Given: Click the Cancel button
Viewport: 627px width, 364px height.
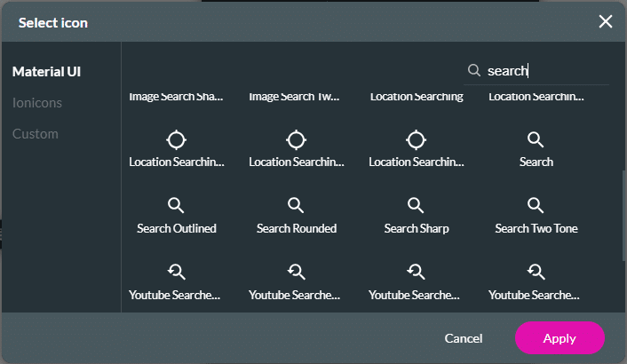Looking at the screenshot, I should coord(464,338).
